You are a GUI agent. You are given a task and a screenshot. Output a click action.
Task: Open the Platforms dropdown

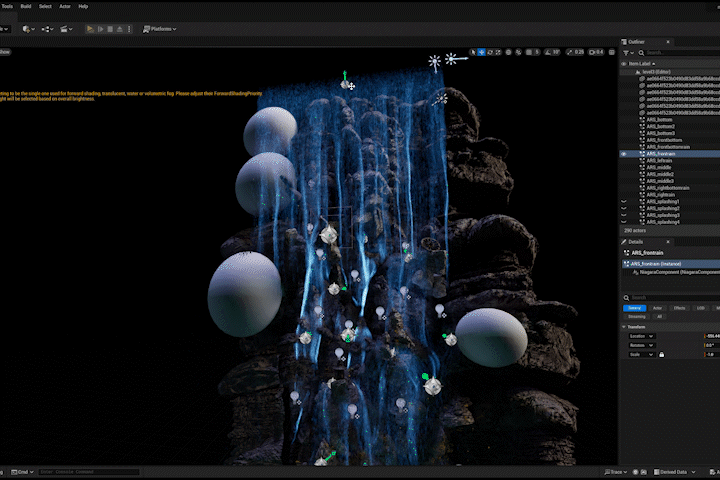tap(159, 29)
